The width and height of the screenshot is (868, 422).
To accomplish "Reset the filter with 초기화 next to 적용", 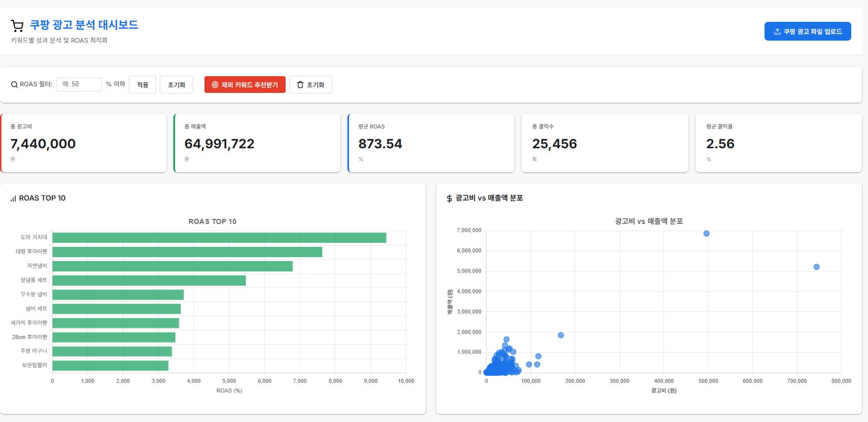I will click(x=177, y=85).
